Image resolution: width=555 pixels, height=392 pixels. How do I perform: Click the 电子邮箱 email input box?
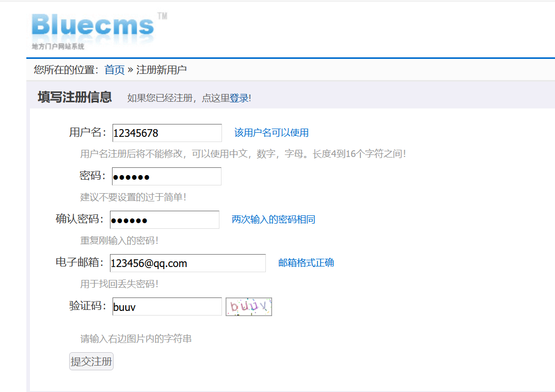click(x=187, y=263)
